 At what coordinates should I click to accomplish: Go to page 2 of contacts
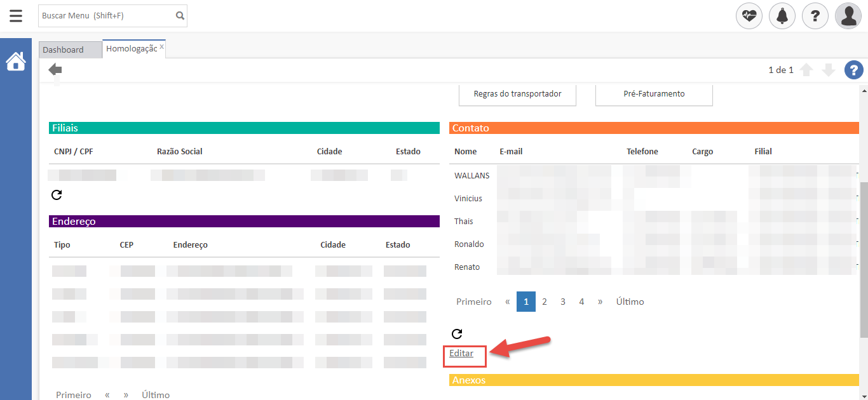(x=545, y=302)
